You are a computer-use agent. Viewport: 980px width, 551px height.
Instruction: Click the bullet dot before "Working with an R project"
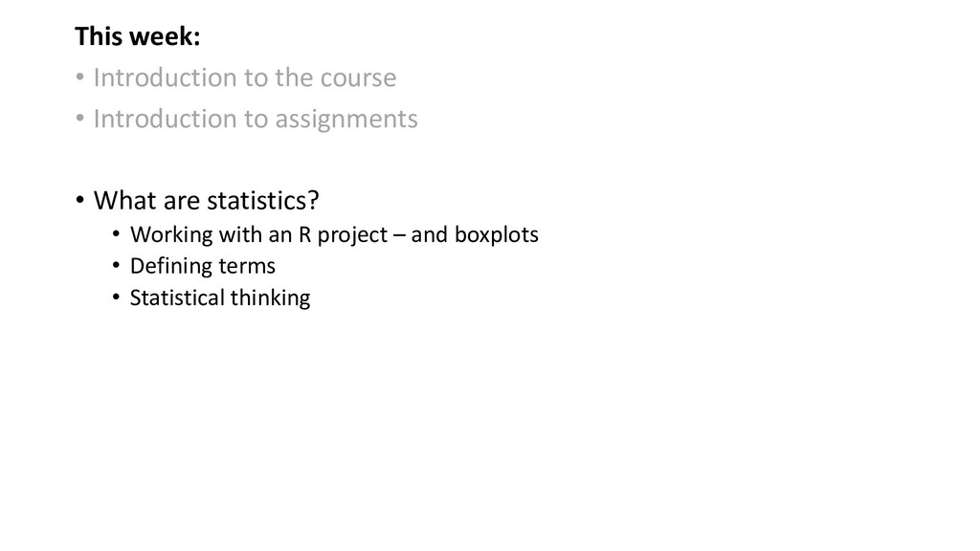pyautogui.click(x=116, y=233)
